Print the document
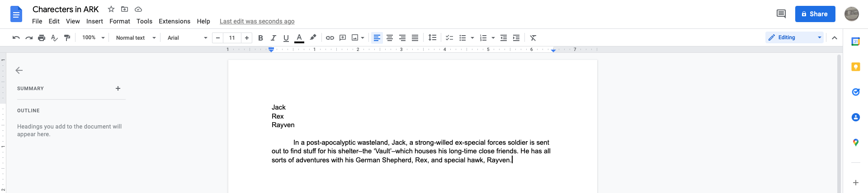The height and width of the screenshot is (193, 868). click(x=42, y=38)
